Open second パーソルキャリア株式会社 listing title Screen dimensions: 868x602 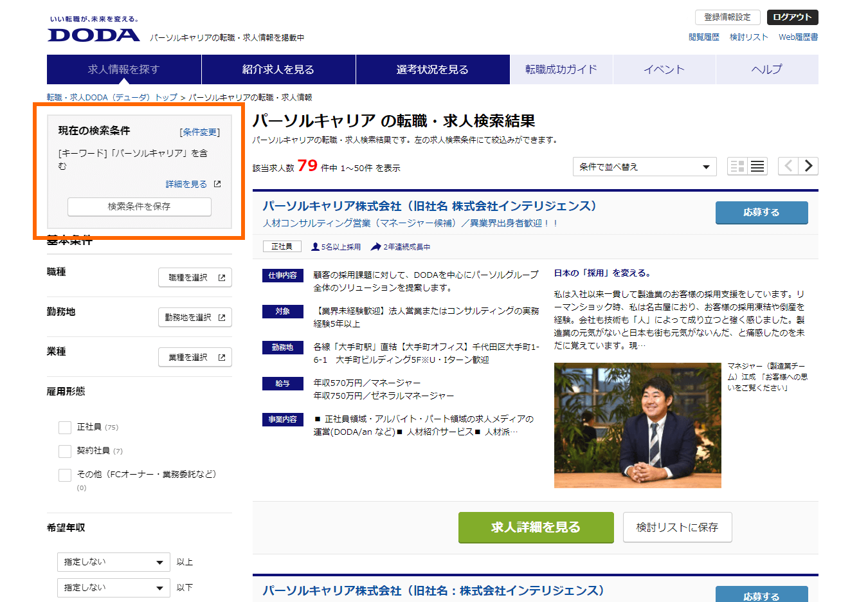tap(433, 590)
